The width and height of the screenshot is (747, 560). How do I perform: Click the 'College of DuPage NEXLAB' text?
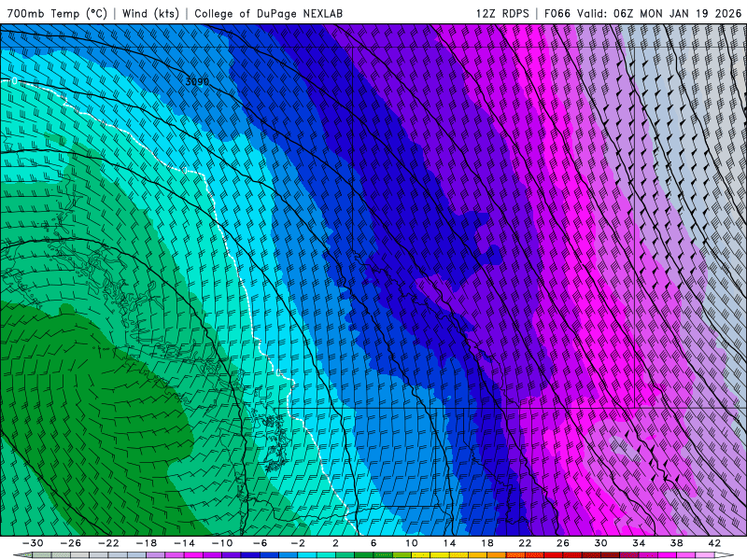point(268,13)
